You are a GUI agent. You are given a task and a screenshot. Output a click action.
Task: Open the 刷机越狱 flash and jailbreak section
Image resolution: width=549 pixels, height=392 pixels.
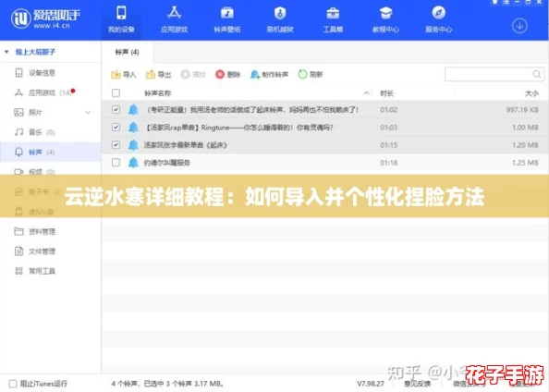(x=280, y=19)
